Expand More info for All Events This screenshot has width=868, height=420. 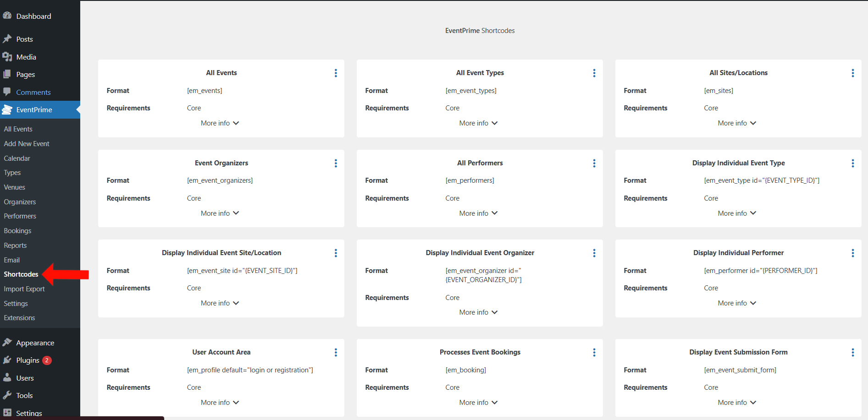coord(220,123)
